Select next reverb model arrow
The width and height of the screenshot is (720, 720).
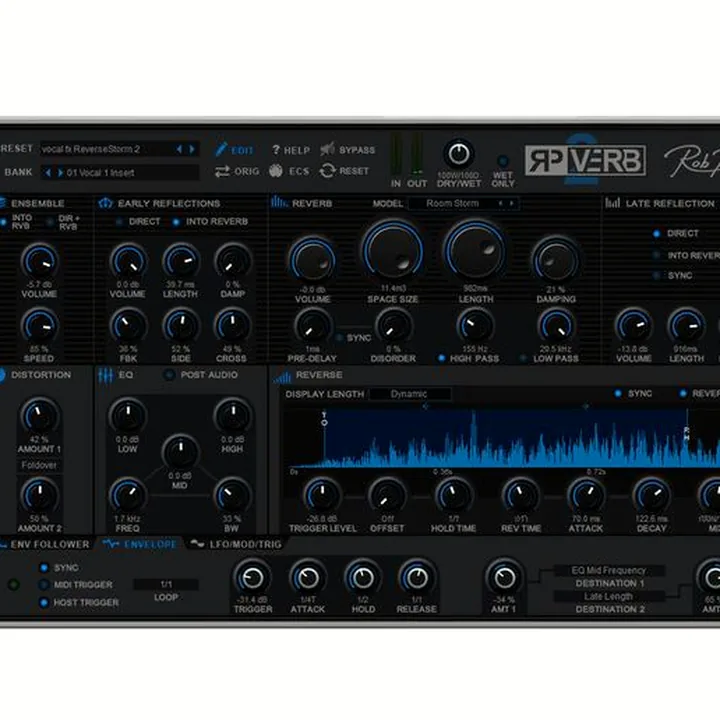[x=512, y=203]
